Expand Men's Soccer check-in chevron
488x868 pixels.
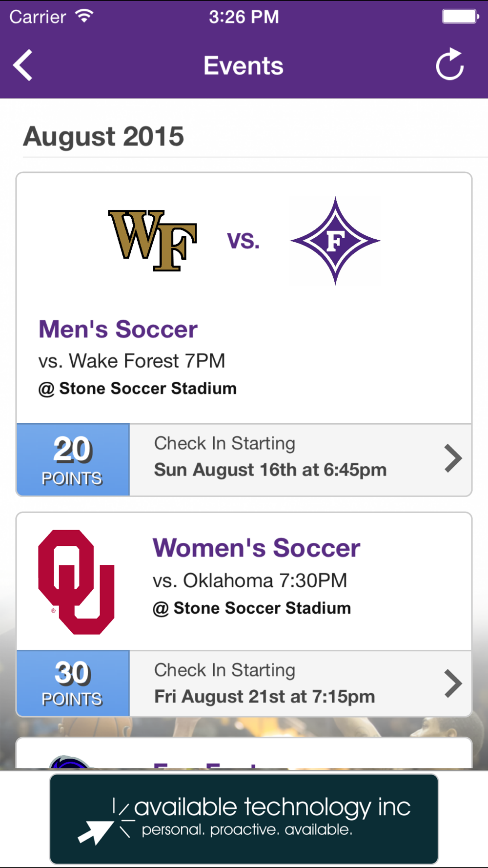pyautogui.click(x=453, y=458)
